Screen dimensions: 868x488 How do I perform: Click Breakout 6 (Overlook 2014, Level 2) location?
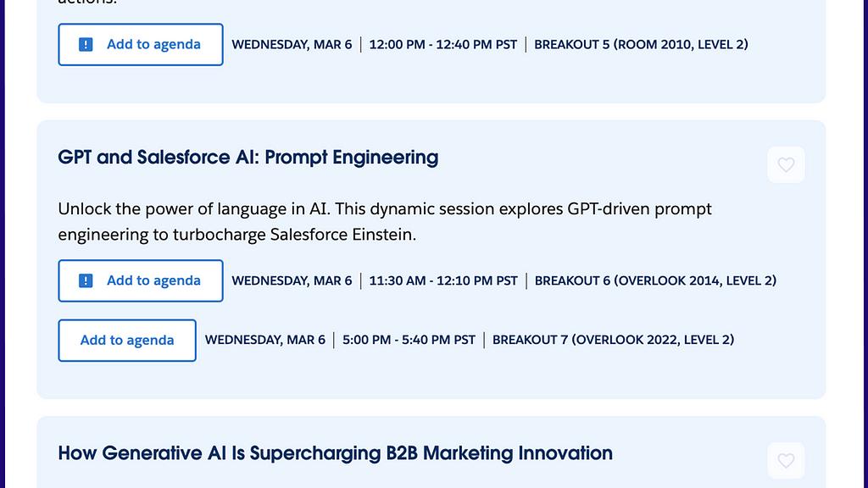[655, 281]
